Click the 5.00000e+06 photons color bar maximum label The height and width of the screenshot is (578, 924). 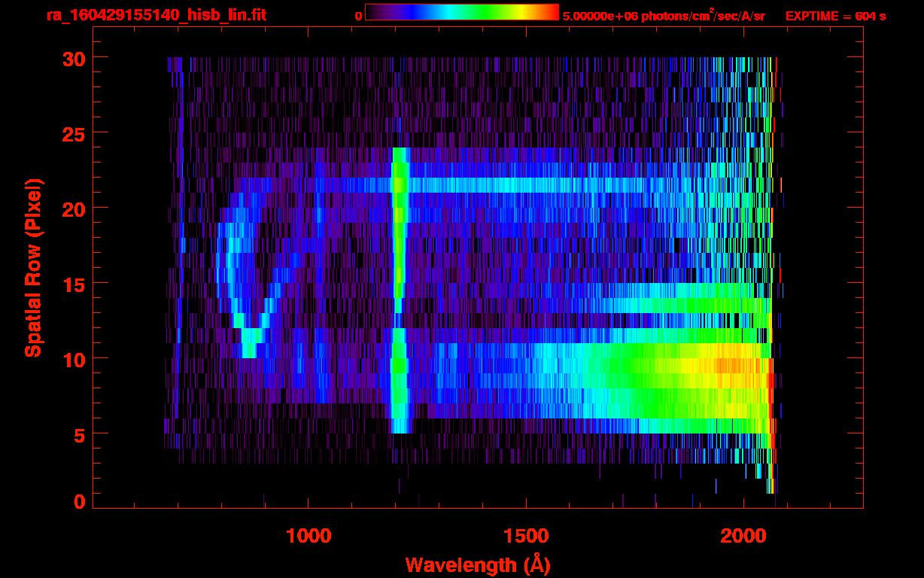click(x=664, y=16)
